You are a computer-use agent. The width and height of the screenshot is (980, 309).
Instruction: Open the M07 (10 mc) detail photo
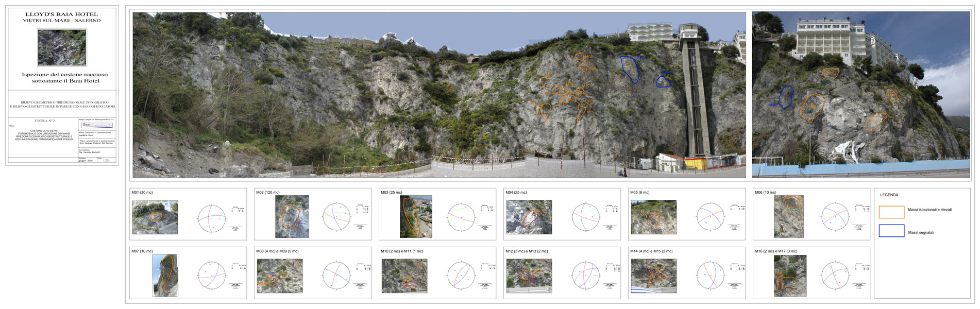pos(165,275)
